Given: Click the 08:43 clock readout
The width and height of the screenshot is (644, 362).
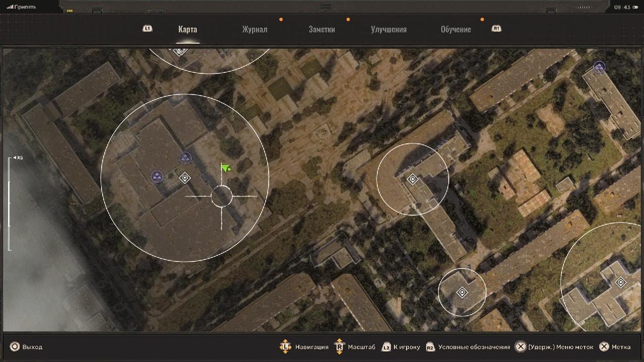Looking at the screenshot, I should coord(622,7).
